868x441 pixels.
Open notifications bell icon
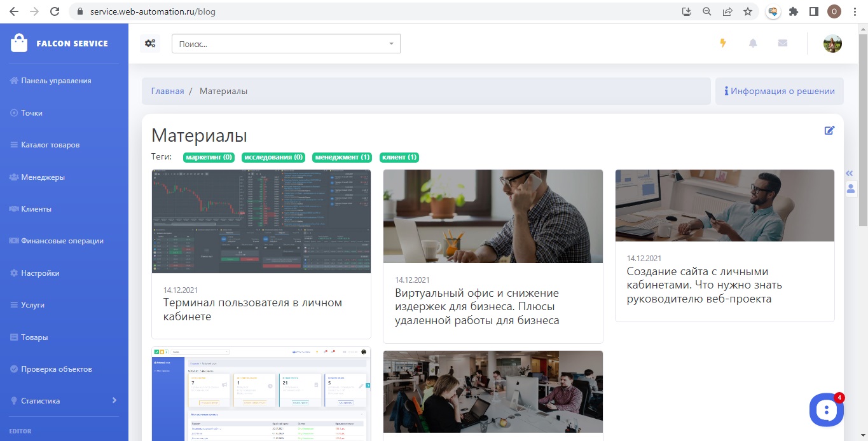point(753,43)
